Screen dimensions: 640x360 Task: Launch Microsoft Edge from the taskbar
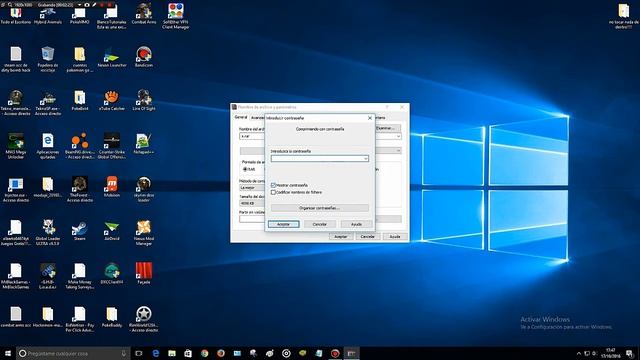tap(156, 353)
